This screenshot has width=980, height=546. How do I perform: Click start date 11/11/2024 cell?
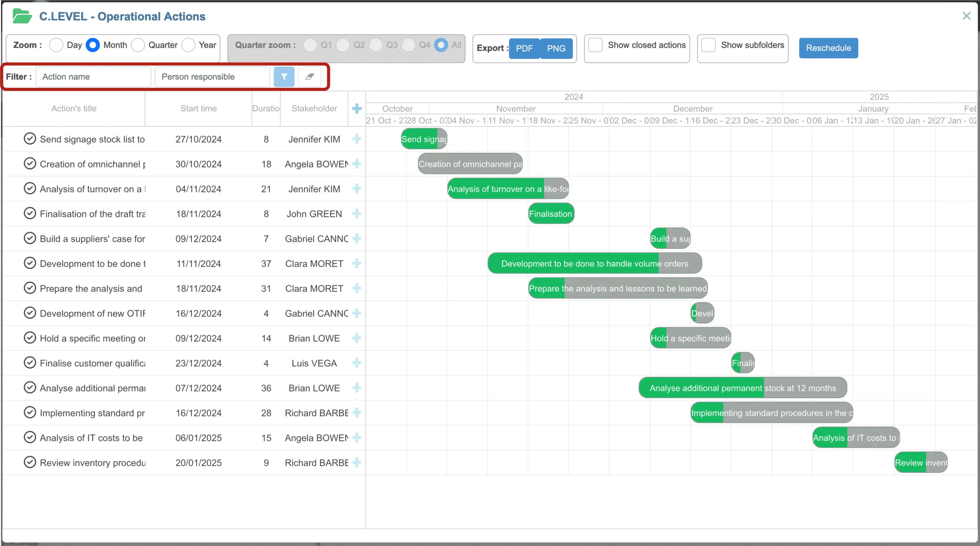point(199,263)
